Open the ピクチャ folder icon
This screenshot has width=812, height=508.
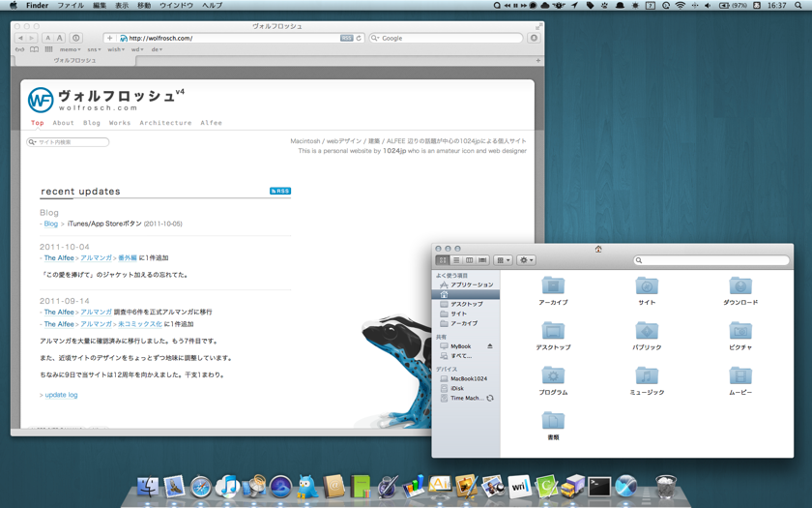click(x=739, y=331)
